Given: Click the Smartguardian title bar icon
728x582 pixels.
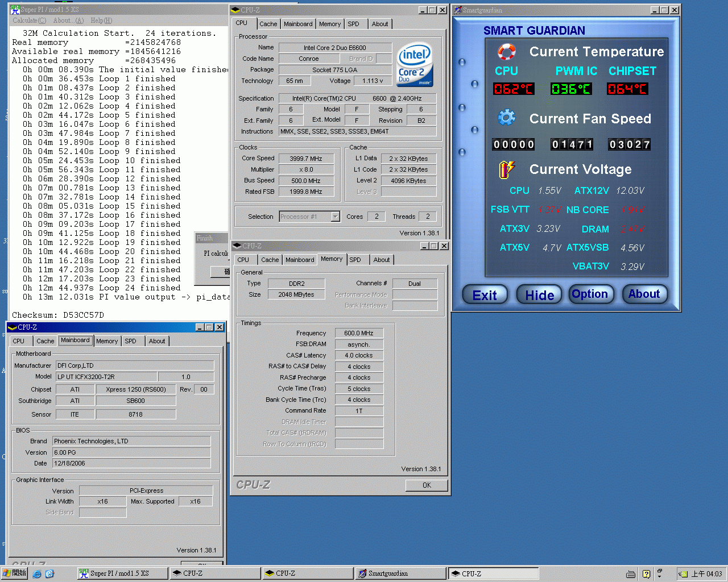Looking at the screenshot, I should click(x=458, y=10).
